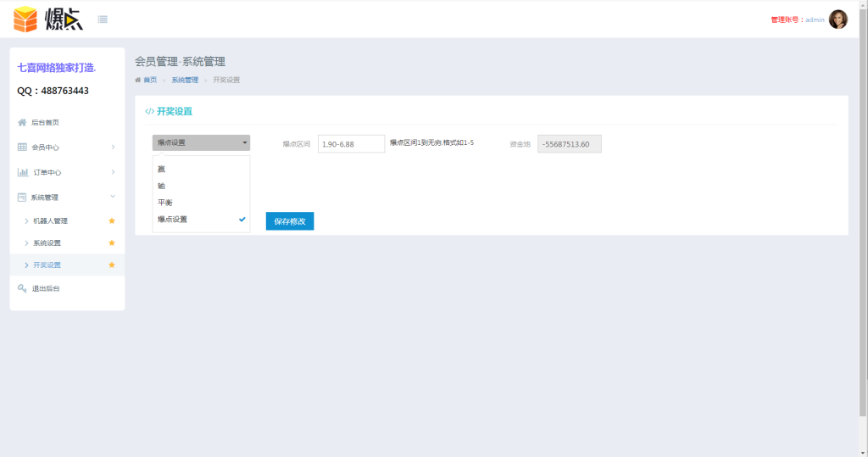
Task: Click the arrow before 系统设置
Action: click(x=26, y=243)
